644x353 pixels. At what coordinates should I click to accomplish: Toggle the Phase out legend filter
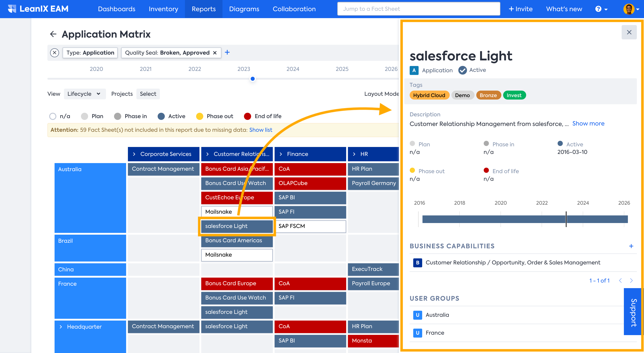[199, 116]
